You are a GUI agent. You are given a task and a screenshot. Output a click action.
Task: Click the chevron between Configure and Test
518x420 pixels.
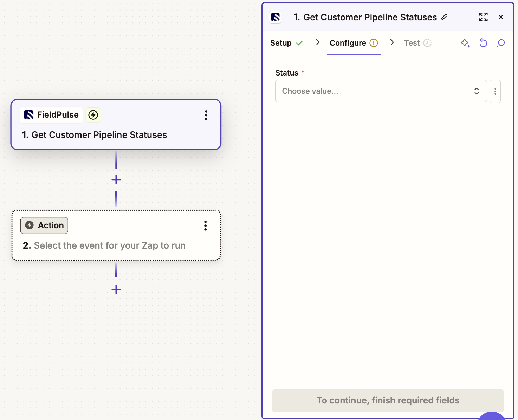(x=392, y=42)
